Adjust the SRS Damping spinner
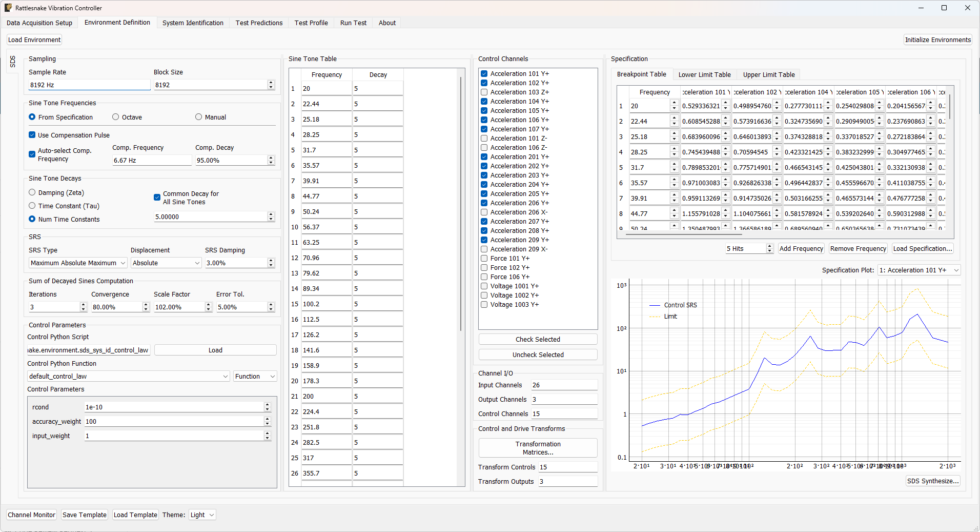Image resolution: width=980 pixels, height=532 pixels. [271, 263]
